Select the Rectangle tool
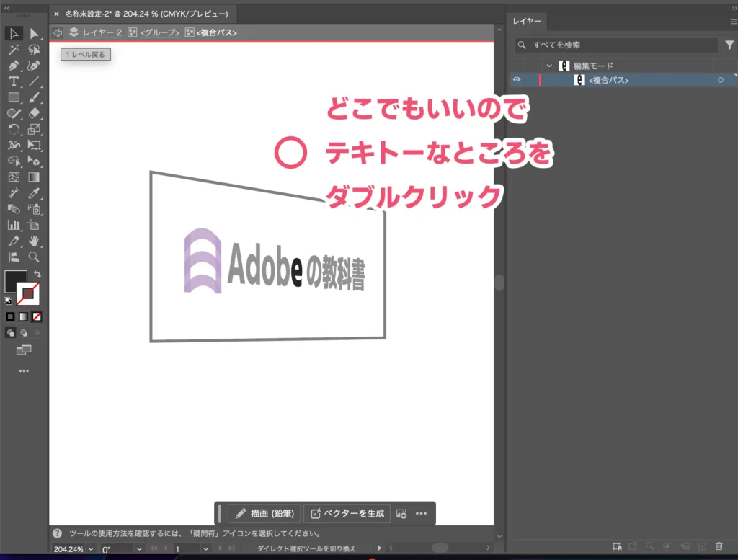738x560 pixels. point(14,97)
